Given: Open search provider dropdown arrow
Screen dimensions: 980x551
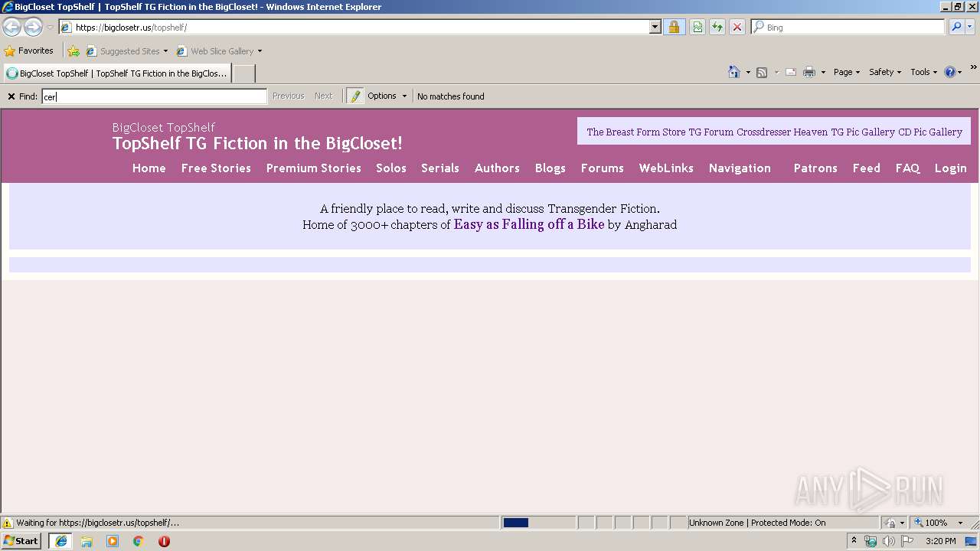Looking at the screenshot, I should [x=970, y=28].
